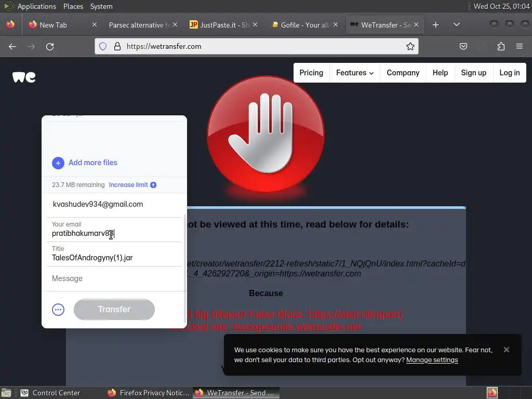Close the Gofile tab

point(336,24)
